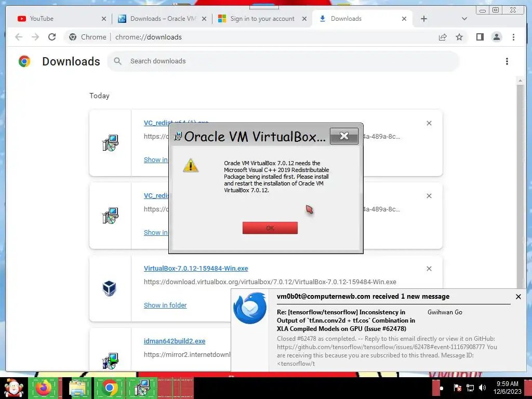Click the second VC_redist installer icon
Screen dimensions: 532x399
110,216
